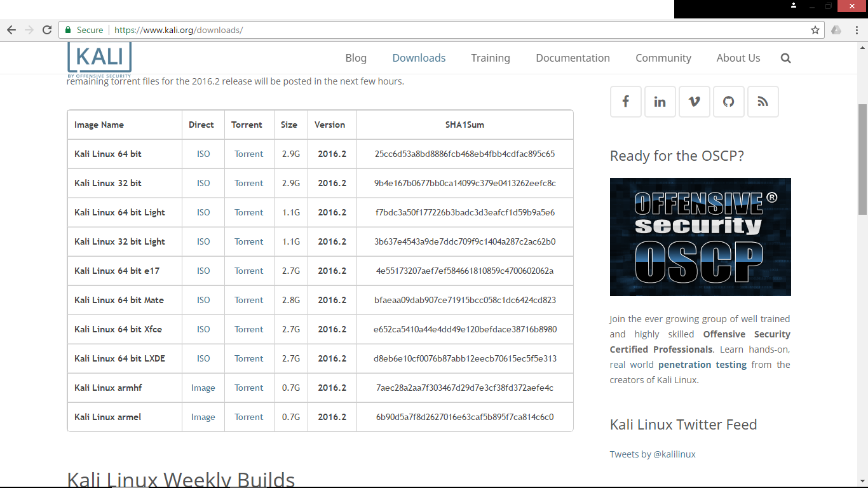Image resolution: width=868 pixels, height=488 pixels.
Task: Open Kali's LinkedIn icon
Action: [660, 102]
